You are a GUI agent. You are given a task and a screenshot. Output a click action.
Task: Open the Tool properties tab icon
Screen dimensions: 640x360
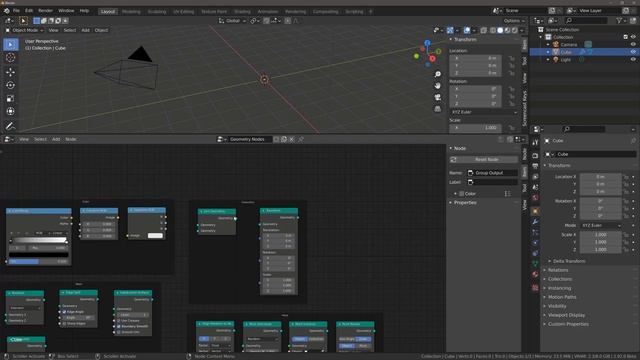point(535,143)
